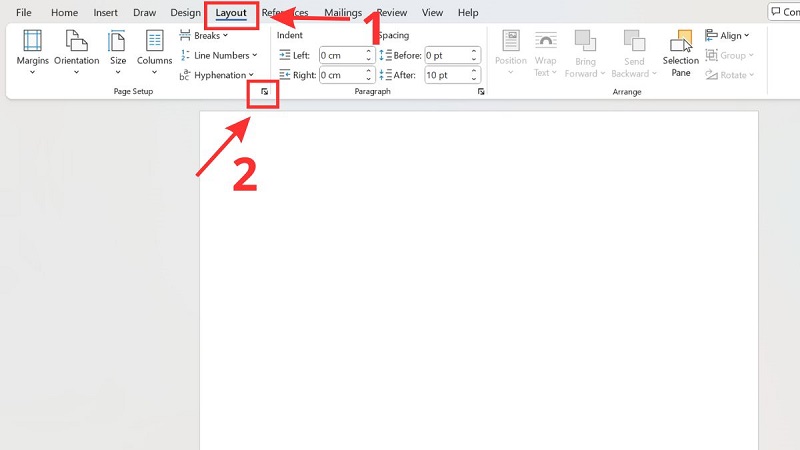Open the Margins dropdown
Viewport: 800px width, 450px height.
click(33, 53)
